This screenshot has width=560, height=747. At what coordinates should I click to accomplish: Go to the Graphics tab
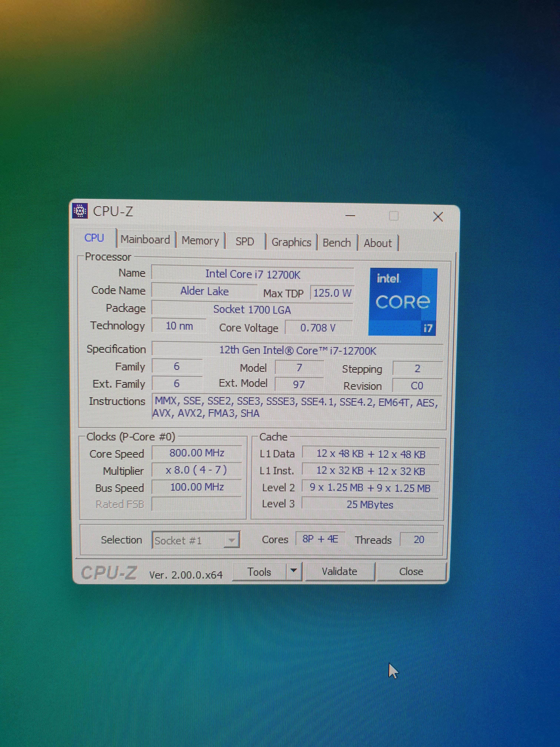coord(291,243)
